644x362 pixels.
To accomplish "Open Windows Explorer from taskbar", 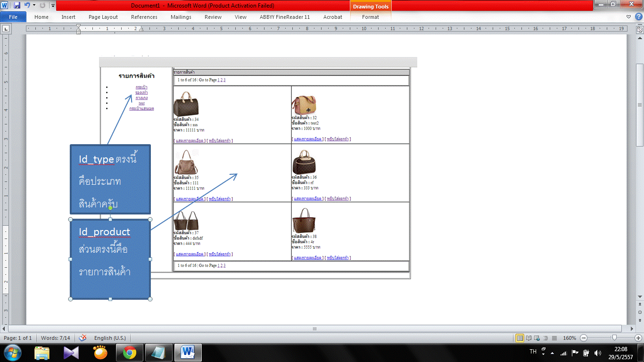I will (x=42, y=352).
